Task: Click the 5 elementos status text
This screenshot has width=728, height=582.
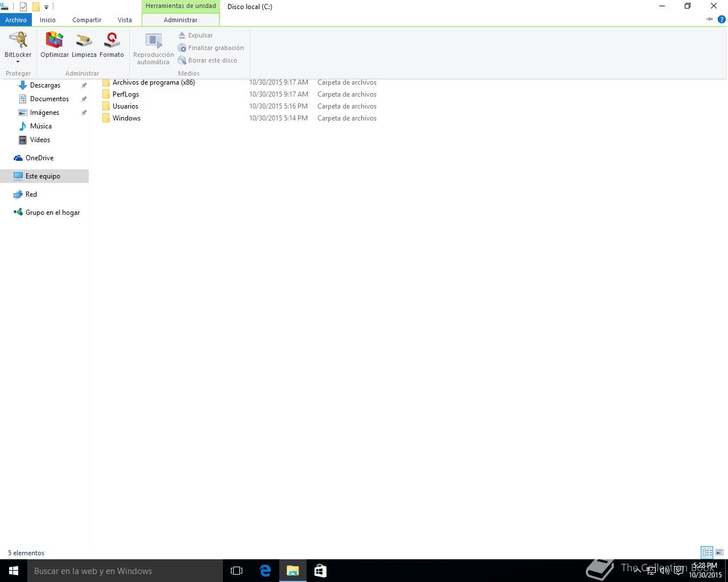Action: (26, 553)
